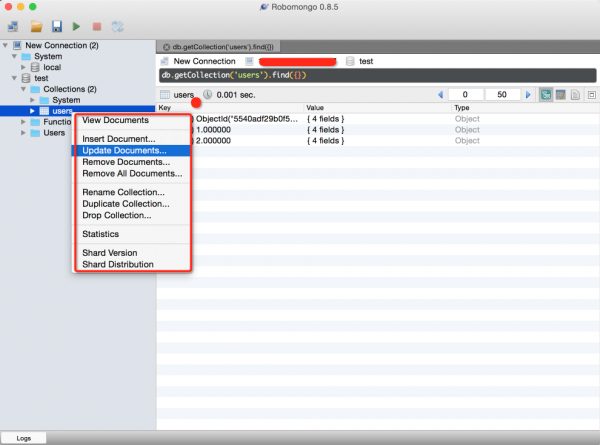
Task: Save script with the floppy disk icon
Action: click(x=57, y=26)
